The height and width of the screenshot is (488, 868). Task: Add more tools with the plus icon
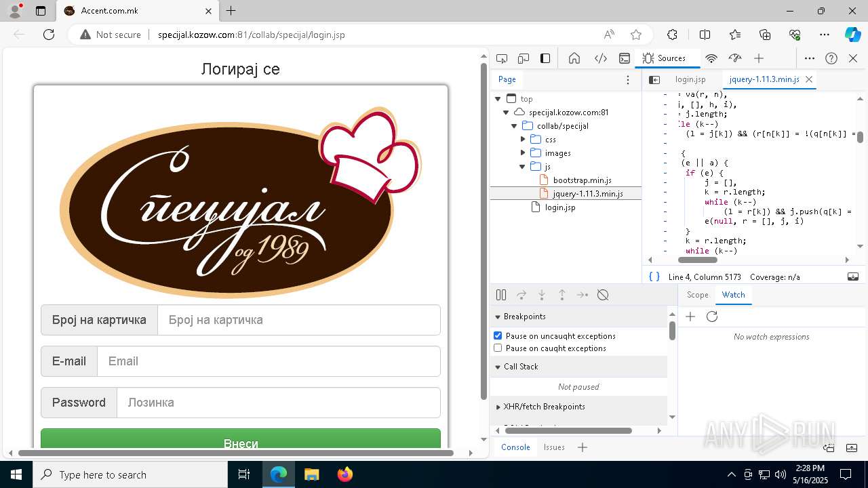click(x=759, y=58)
